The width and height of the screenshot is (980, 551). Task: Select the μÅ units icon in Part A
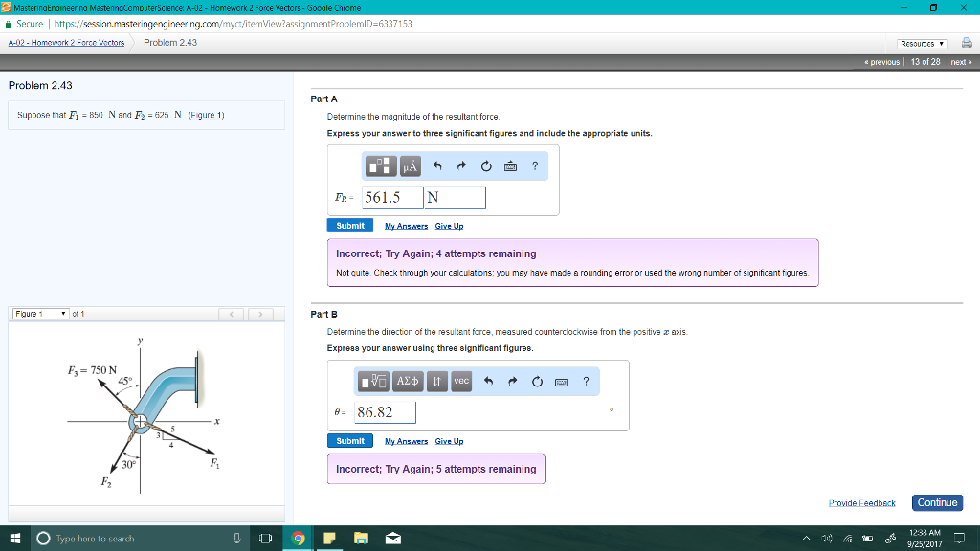pos(412,166)
